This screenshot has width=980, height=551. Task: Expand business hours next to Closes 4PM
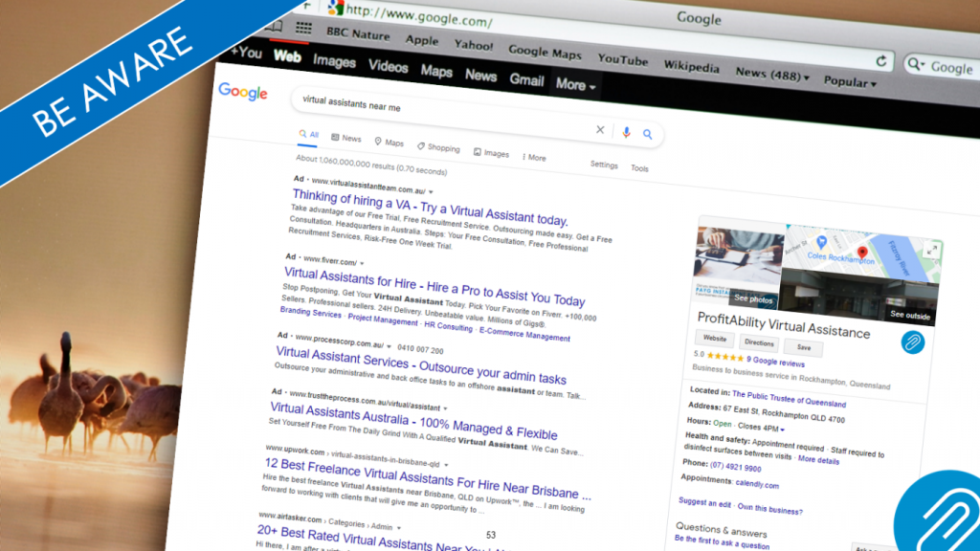point(782,430)
